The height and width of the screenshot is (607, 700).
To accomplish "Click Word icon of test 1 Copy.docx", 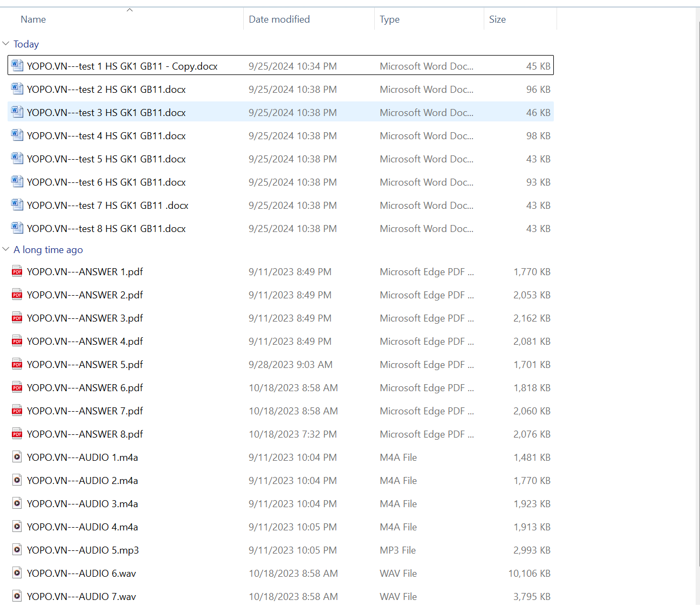I will [x=17, y=66].
